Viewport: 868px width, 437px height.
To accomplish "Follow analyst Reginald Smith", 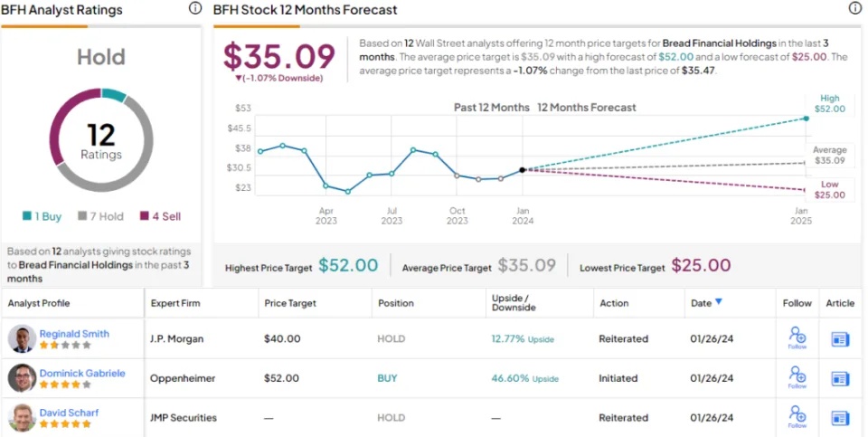I will pyautogui.click(x=797, y=339).
